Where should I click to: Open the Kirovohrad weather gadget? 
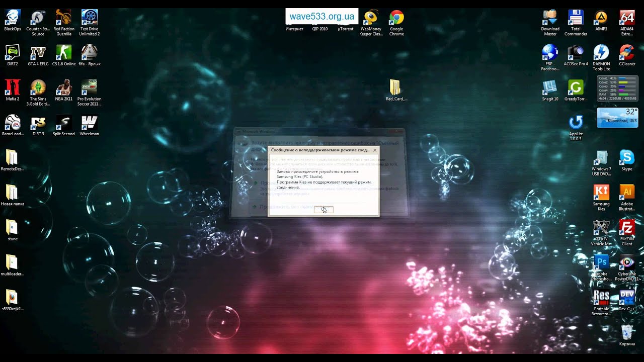click(617, 117)
